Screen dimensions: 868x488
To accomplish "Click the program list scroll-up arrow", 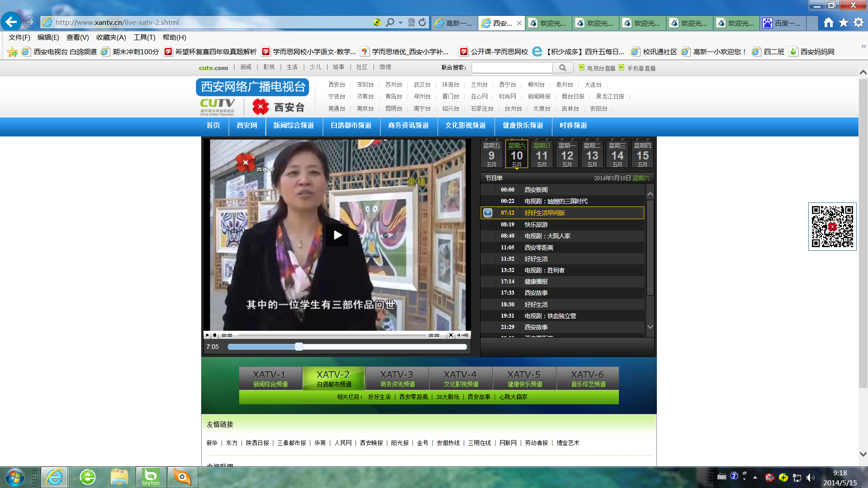I will (x=650, y=194).
